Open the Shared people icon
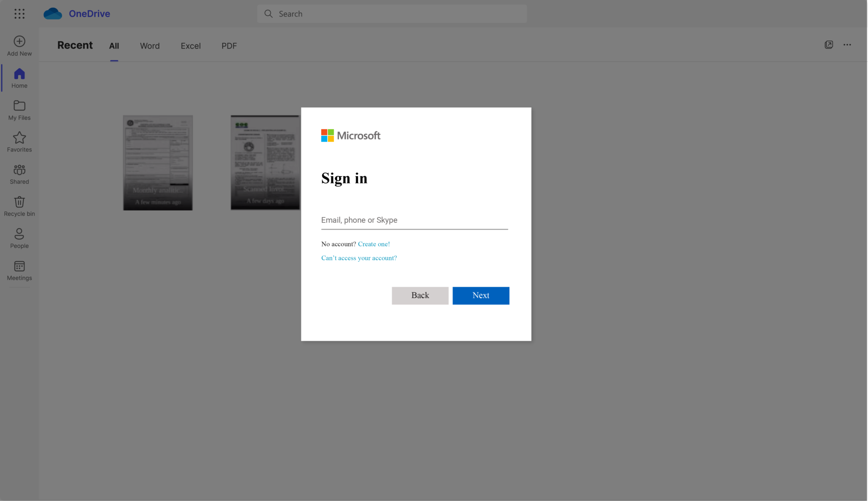 click(x=19, y=170)
